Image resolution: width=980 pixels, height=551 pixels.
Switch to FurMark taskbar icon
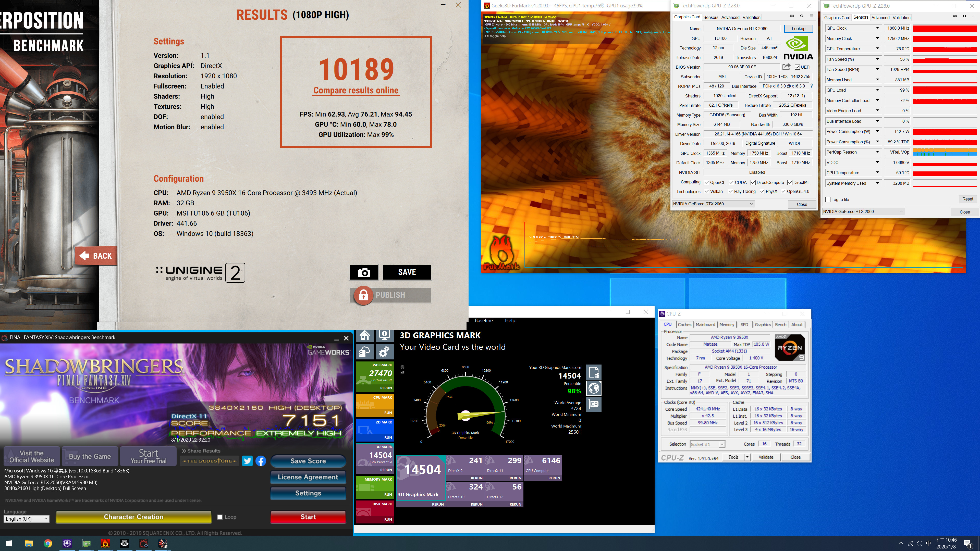105,543
